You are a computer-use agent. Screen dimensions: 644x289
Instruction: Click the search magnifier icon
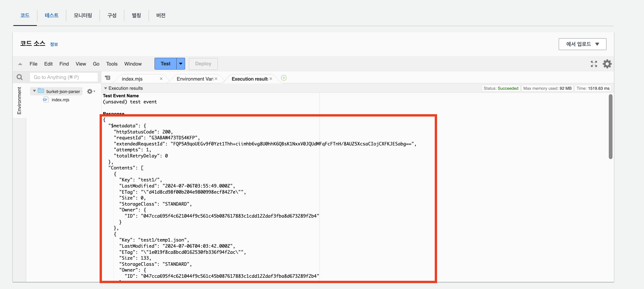pos(19,77)
